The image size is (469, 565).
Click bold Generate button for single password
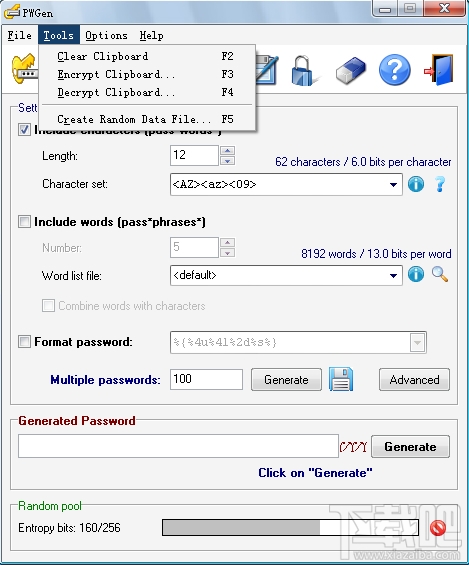pyautogui.click(x=410, y=447)
